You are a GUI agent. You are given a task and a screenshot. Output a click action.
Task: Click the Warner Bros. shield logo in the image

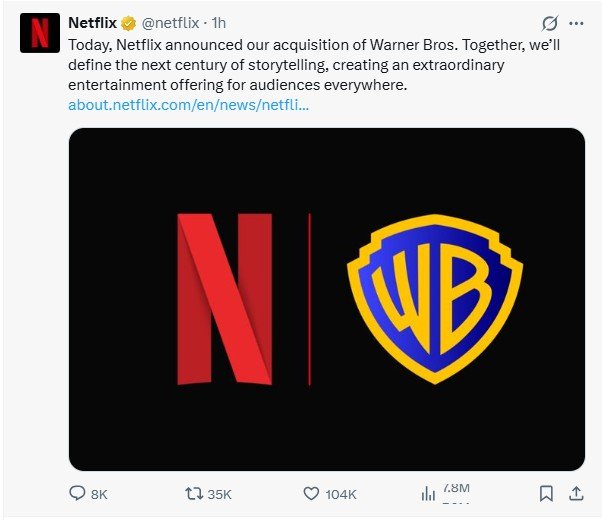(x=433, y=299)
